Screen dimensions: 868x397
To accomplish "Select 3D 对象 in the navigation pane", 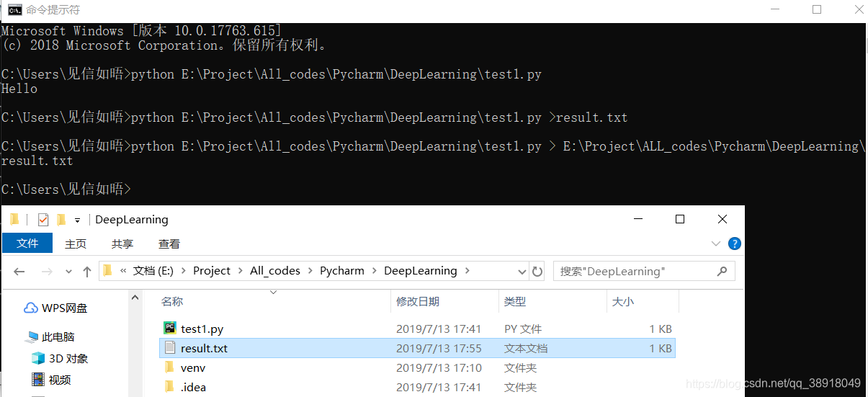I will [68, 358].
